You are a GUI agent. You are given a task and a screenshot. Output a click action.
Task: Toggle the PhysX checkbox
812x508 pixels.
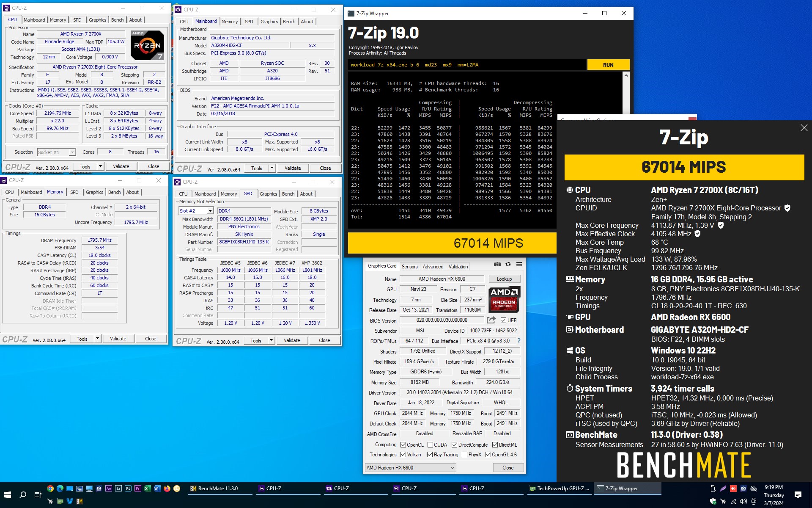[464, 455]
